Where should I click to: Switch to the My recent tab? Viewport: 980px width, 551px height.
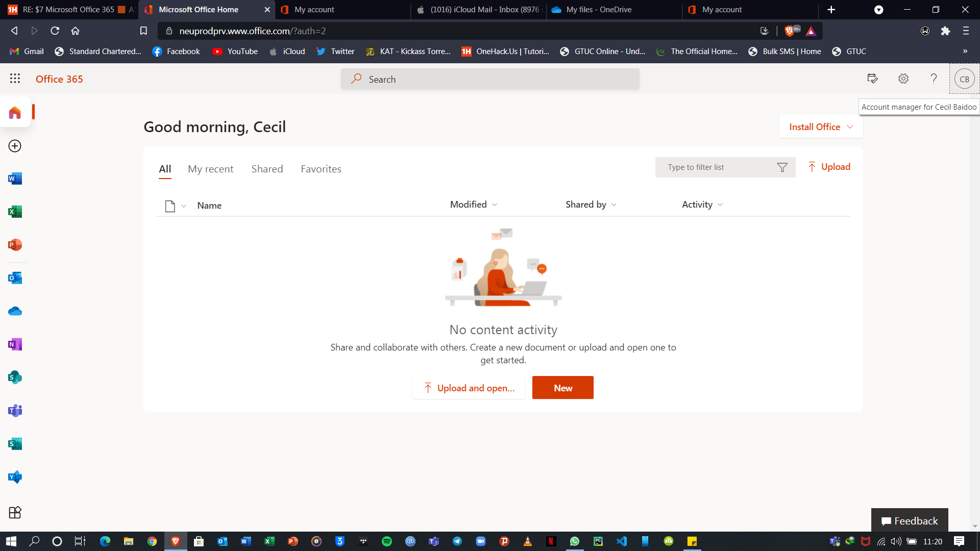tap(210, 169)
